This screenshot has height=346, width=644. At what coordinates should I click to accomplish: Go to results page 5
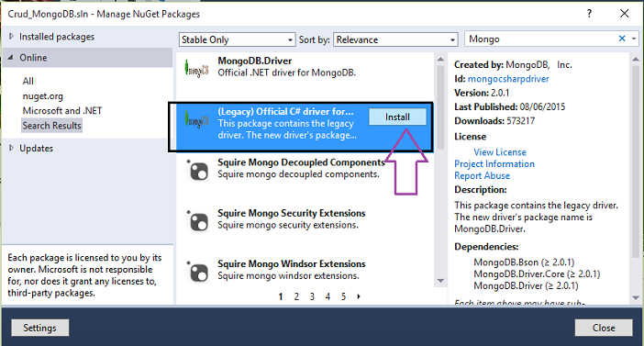tap(343, 296)
